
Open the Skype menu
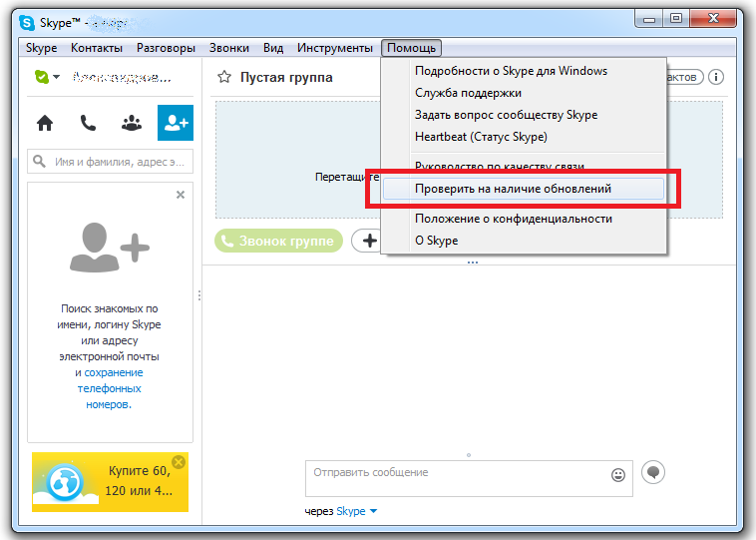coord(42,48)
